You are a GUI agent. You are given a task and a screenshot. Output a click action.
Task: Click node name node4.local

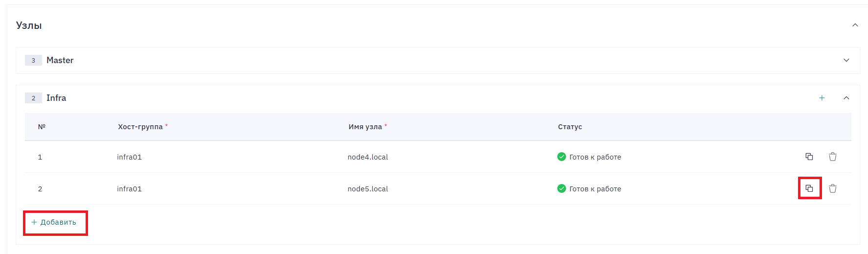pyautogui.click(x=368, y=157)
